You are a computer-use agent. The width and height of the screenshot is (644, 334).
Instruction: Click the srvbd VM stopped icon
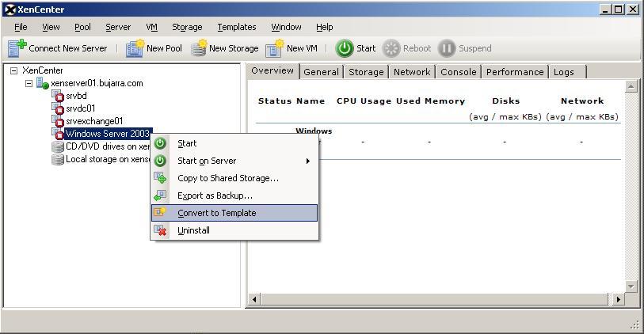[58, 96]
